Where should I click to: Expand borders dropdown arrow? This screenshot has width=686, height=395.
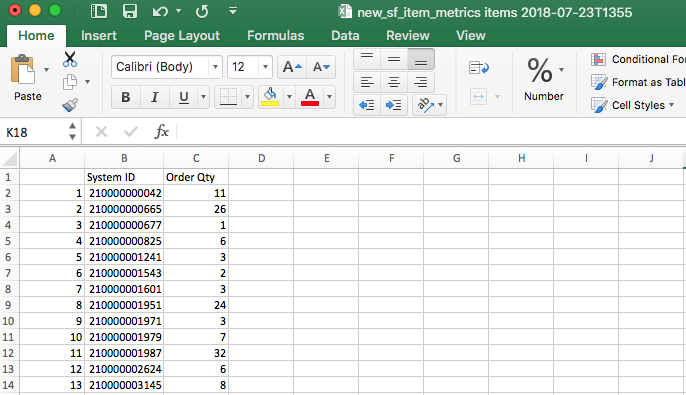click(247, 97)
